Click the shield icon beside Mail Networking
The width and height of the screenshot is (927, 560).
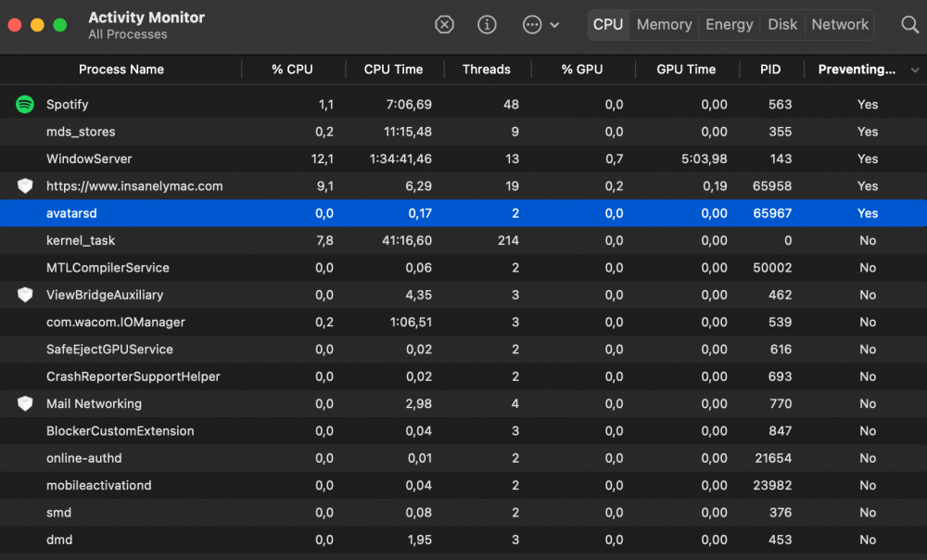[x=25, y=403]
